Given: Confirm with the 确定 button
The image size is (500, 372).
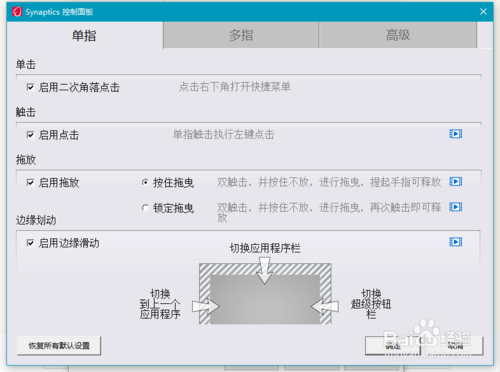Looking at the screenshot, I should click(393, 346).
